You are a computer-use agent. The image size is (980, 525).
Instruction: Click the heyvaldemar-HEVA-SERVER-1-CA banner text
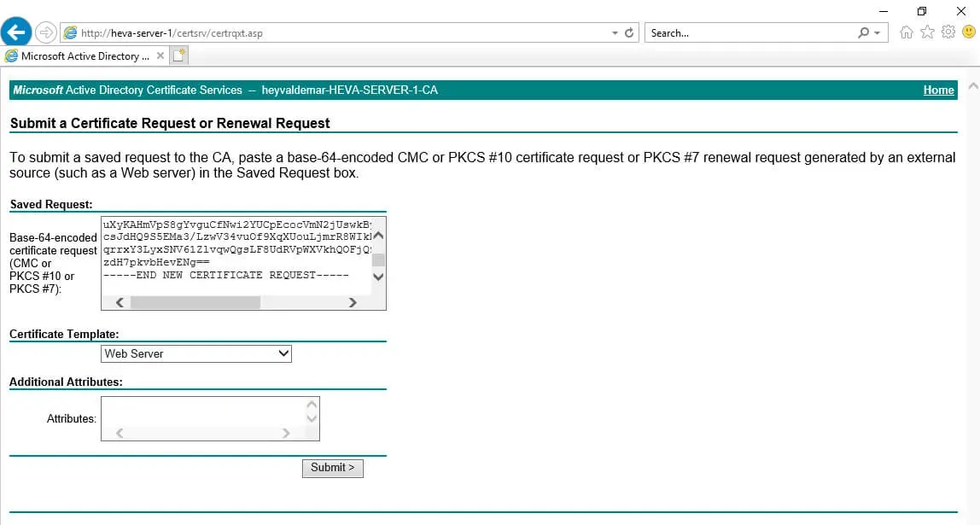click(349, 90)
